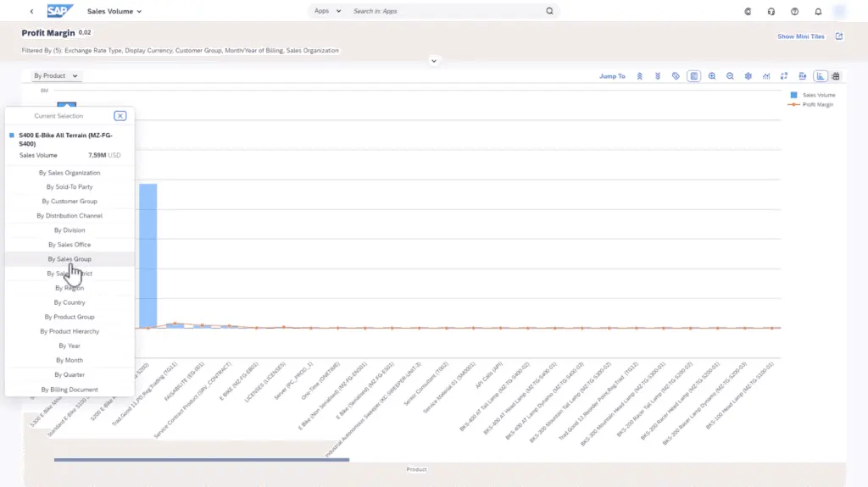Choose By Region drilldown
This screenshot has height=487, width=868.
tap(70, 288)
